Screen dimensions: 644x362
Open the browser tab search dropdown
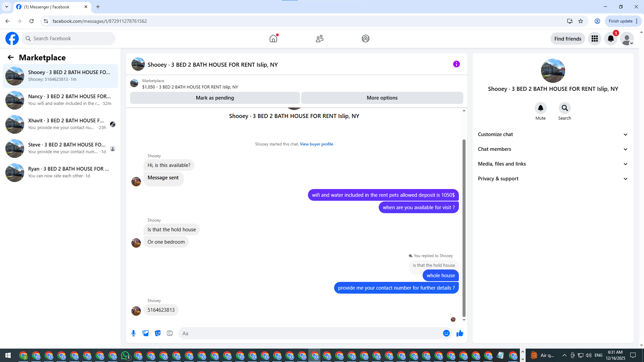(x=7, y=7)
